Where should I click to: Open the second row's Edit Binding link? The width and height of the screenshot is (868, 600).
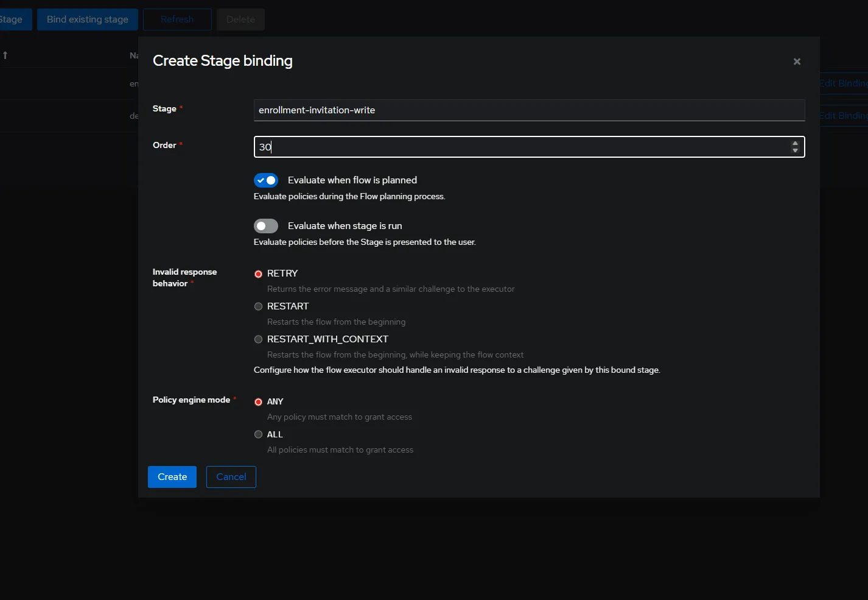843,116
